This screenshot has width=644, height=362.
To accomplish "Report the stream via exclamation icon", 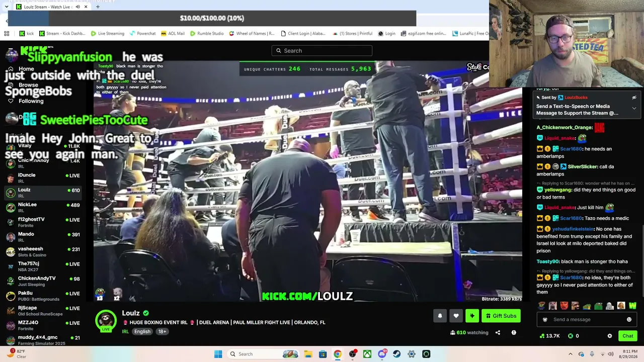I will pos(514,332).
